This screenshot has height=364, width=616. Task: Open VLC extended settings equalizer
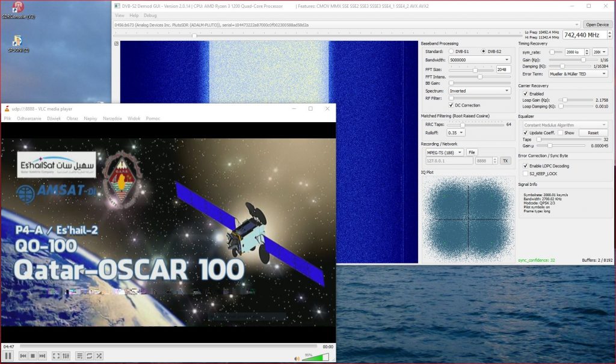pos(66,356)
